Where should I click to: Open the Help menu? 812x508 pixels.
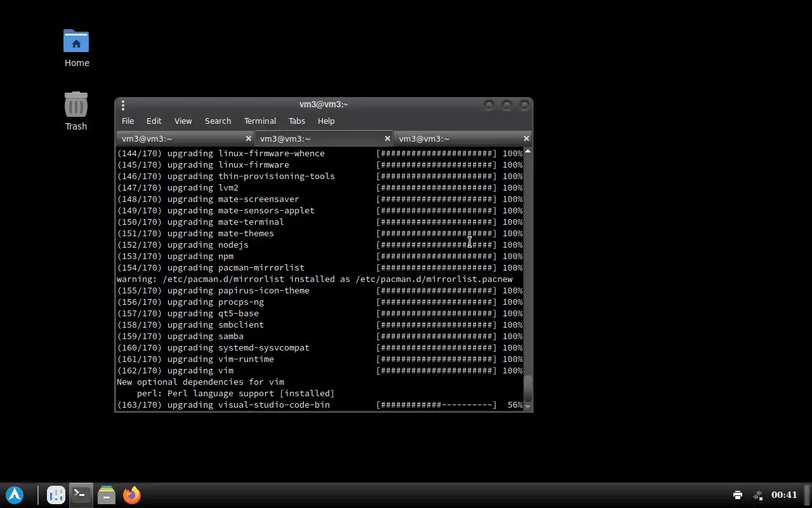pos(326,121)
